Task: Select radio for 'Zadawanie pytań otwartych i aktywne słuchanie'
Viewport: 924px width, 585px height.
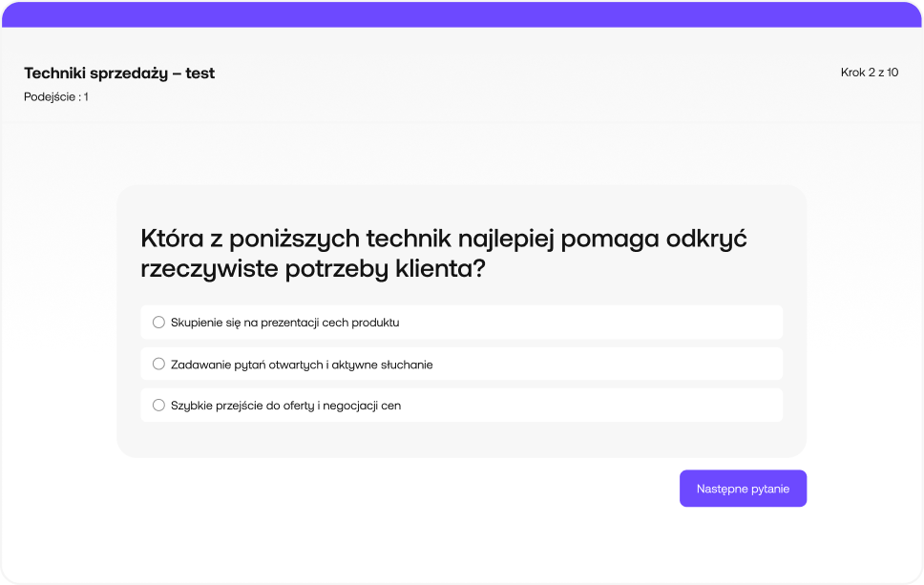Action: (158, 365)
